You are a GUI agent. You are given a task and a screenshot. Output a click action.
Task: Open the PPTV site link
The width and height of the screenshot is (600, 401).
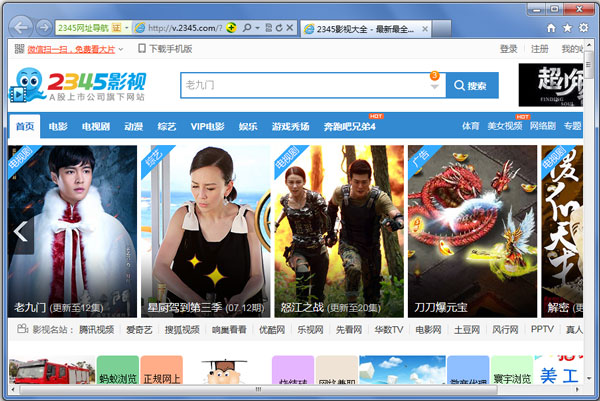pos(542,329)
